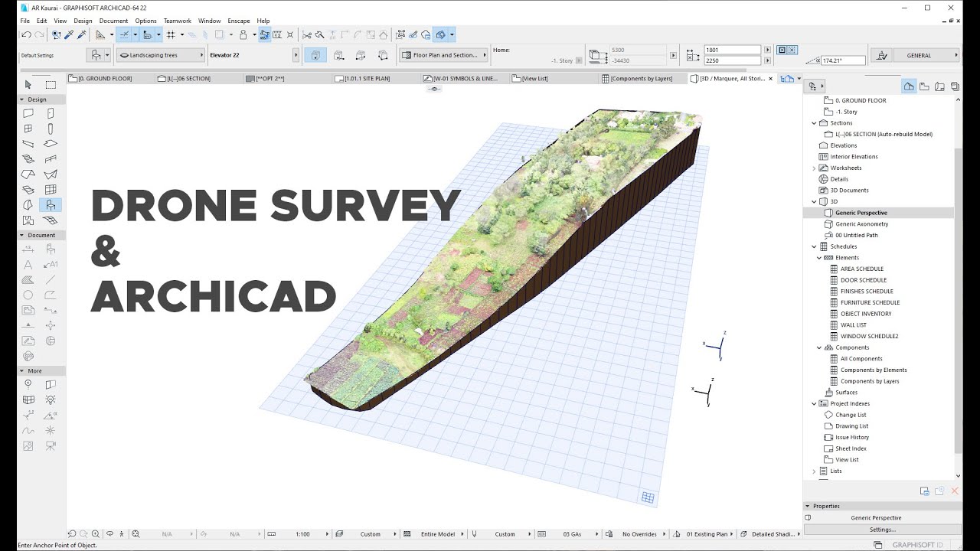Click the 1801 dimension input field
This screenshot has height=551, width=980.
coord(733,50)
